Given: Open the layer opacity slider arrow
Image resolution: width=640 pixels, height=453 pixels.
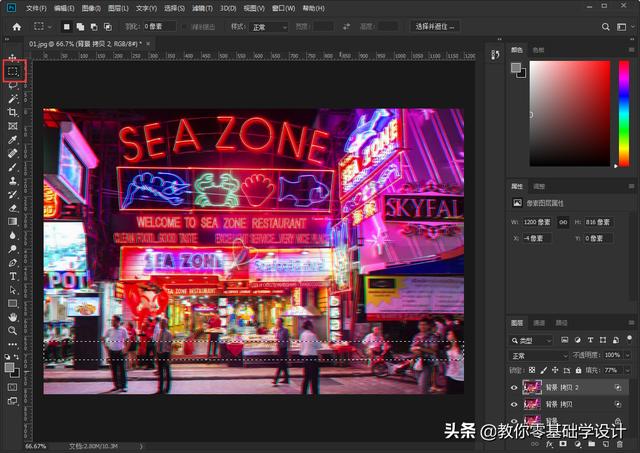Looking at the screenshot, I should point(628,355).
